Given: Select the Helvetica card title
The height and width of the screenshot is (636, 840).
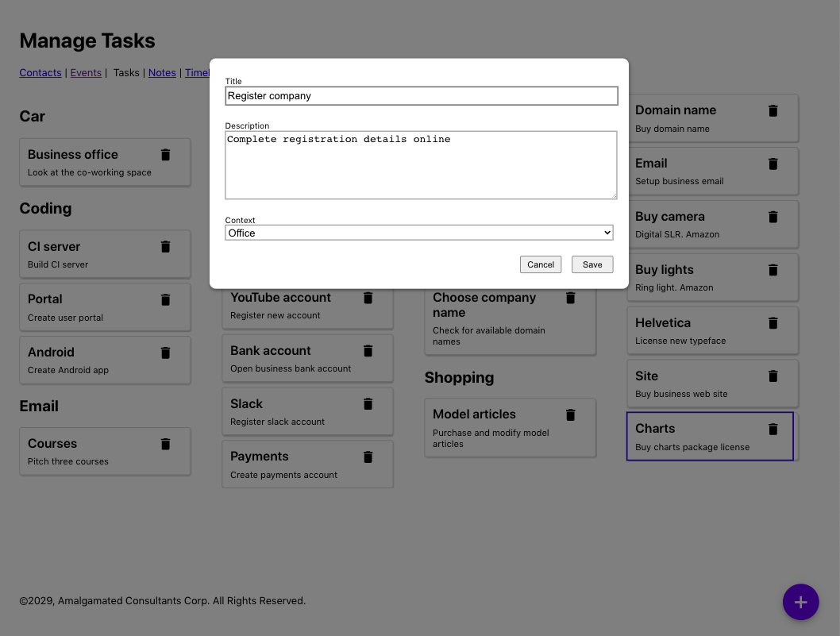Looking at the screenshot, I should point(663,322).
